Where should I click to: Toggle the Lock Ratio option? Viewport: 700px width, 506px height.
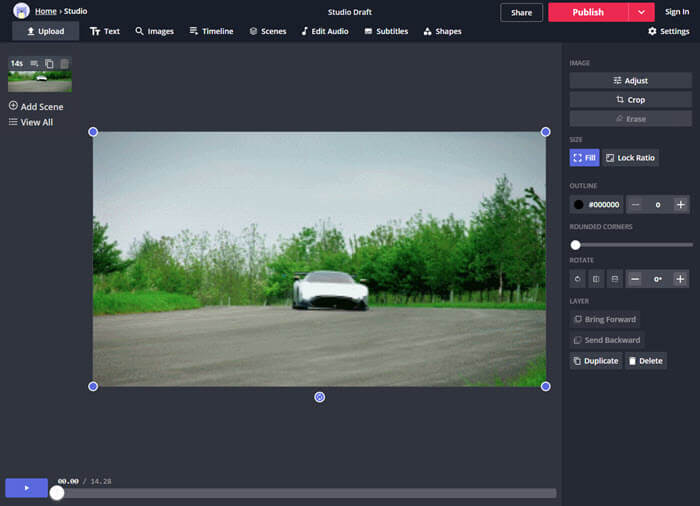tap(630, 158)
